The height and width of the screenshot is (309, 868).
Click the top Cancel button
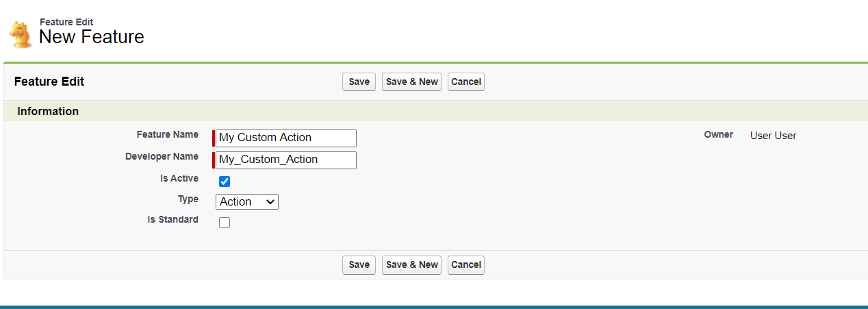pyautogui.click(x=465, y=82)
